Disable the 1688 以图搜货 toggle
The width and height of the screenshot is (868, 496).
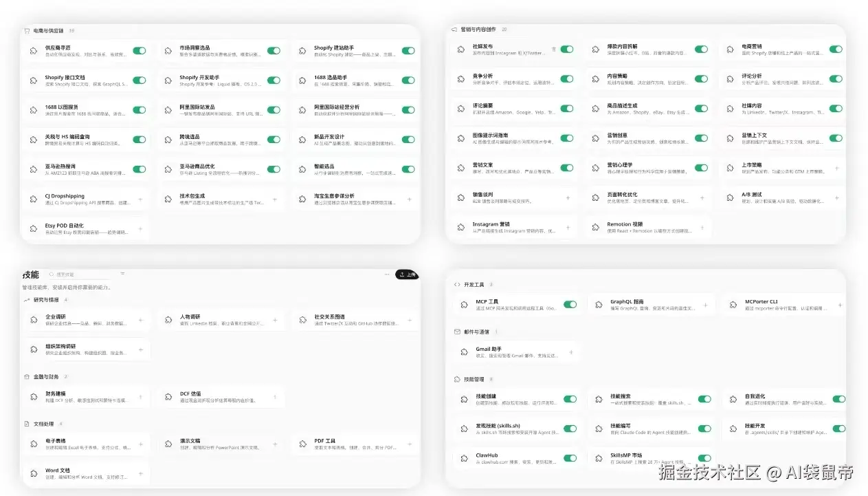pyautogui.click(x=140, y=110)
